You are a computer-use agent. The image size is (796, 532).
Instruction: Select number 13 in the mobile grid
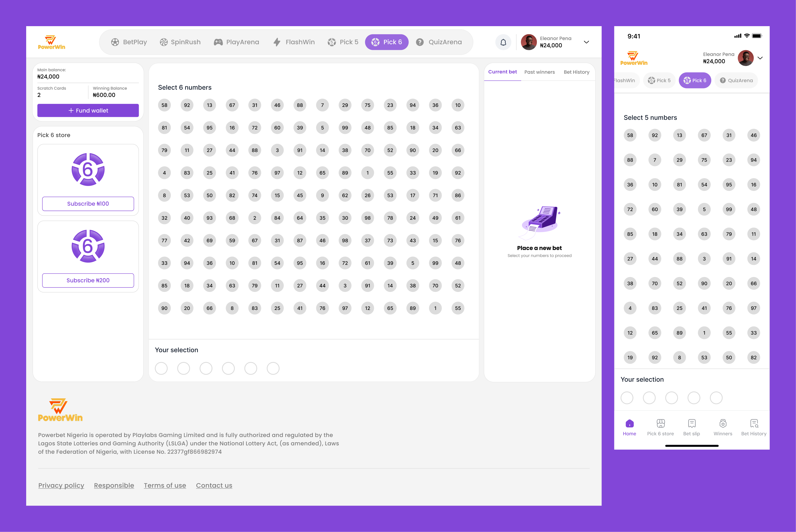tap(680, 135)
